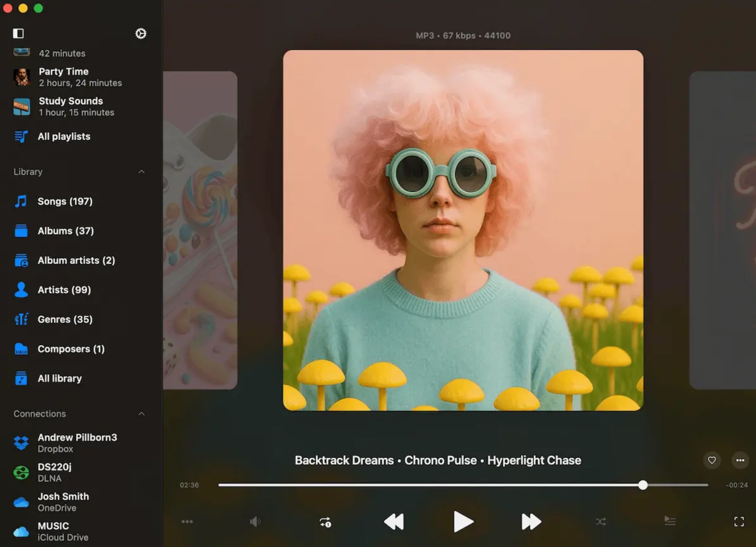Open All playlists

click(64, 136)
